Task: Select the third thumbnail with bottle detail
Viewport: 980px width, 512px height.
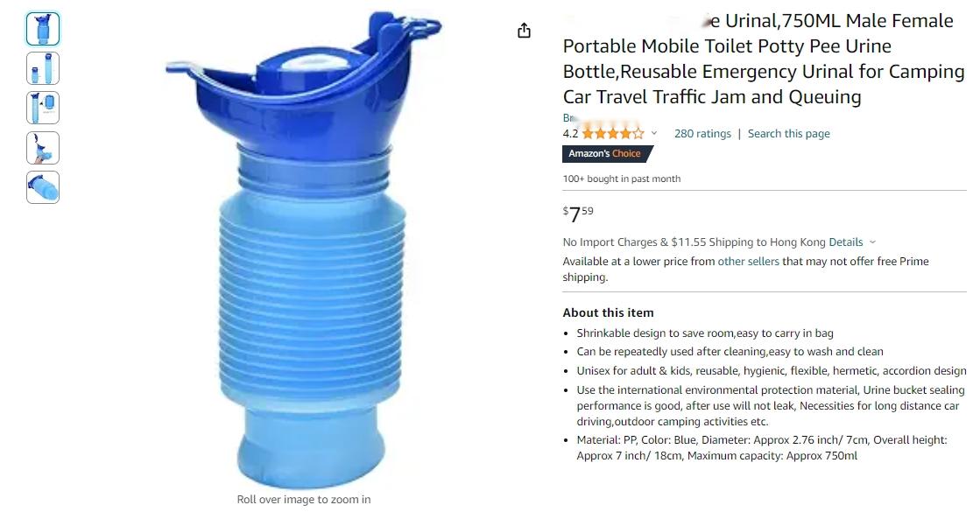Action: 43,108
